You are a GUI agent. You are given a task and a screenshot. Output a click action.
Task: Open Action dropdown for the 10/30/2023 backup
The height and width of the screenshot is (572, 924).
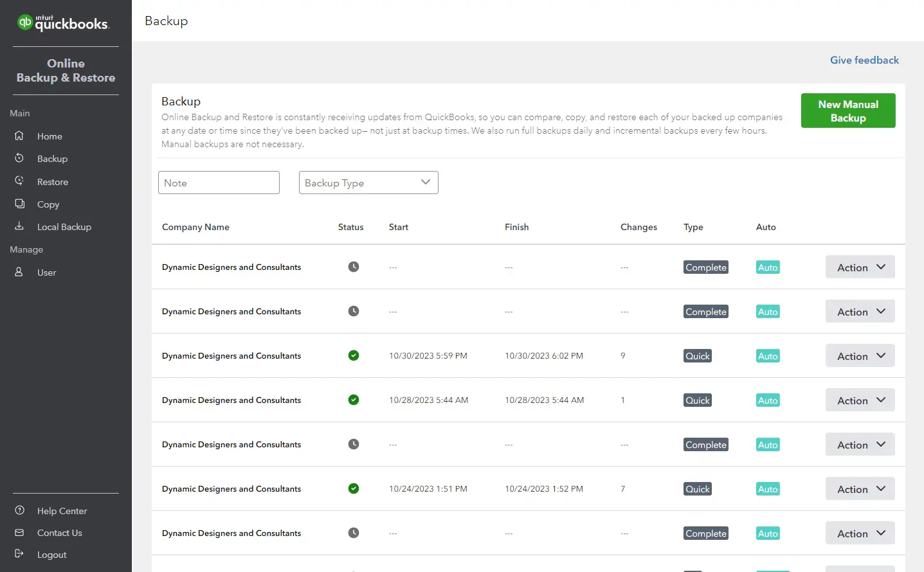click(x=860, y=356)
